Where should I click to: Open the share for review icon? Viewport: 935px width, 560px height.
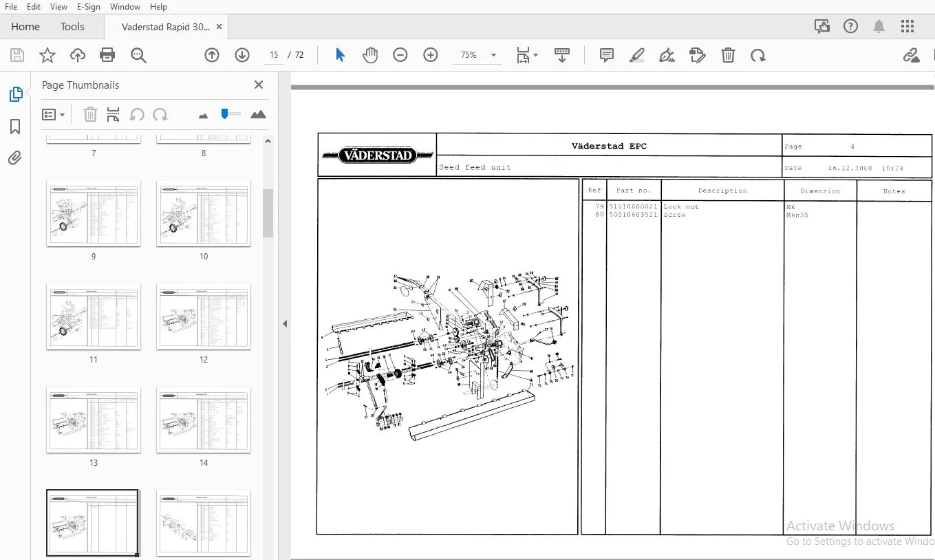[x=822, y=27]
